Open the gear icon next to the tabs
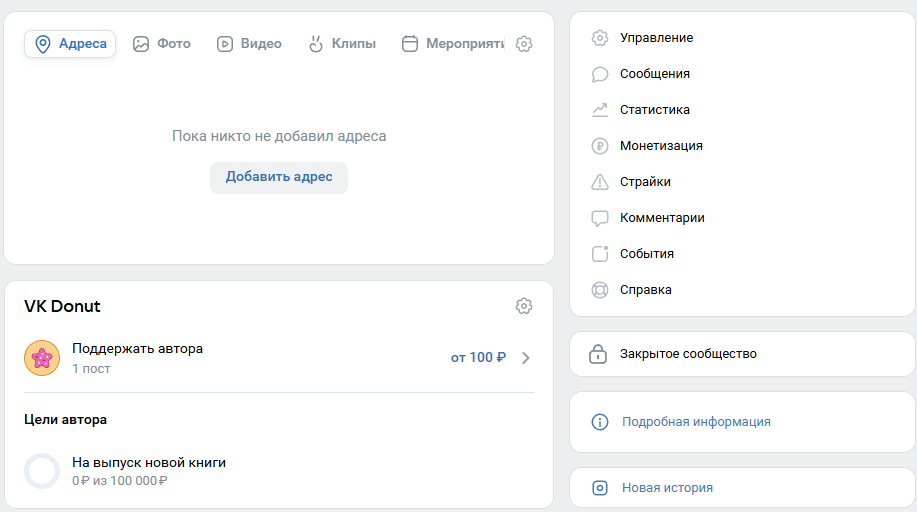 [x=524, y=44]
